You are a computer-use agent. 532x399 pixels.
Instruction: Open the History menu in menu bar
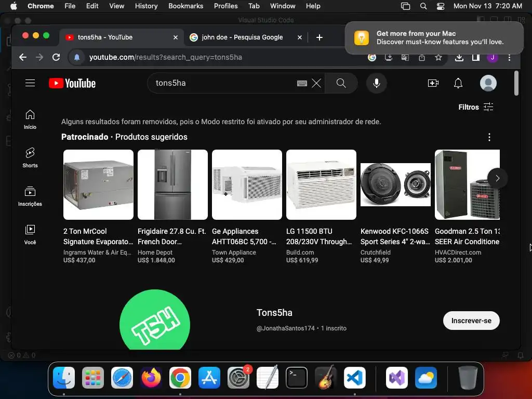(146, 6)
